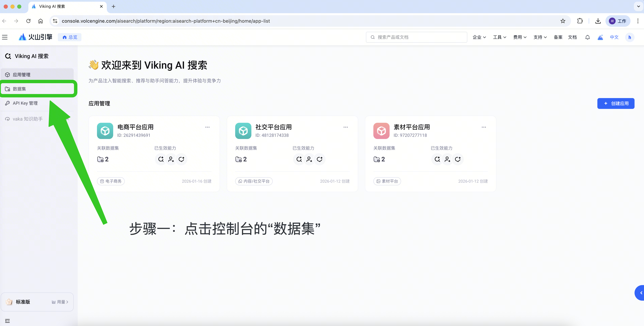Click the 电商平台应用 cube icon
Image resolution: width=644 pixels, height=326 pixels.
pos(105,131)
